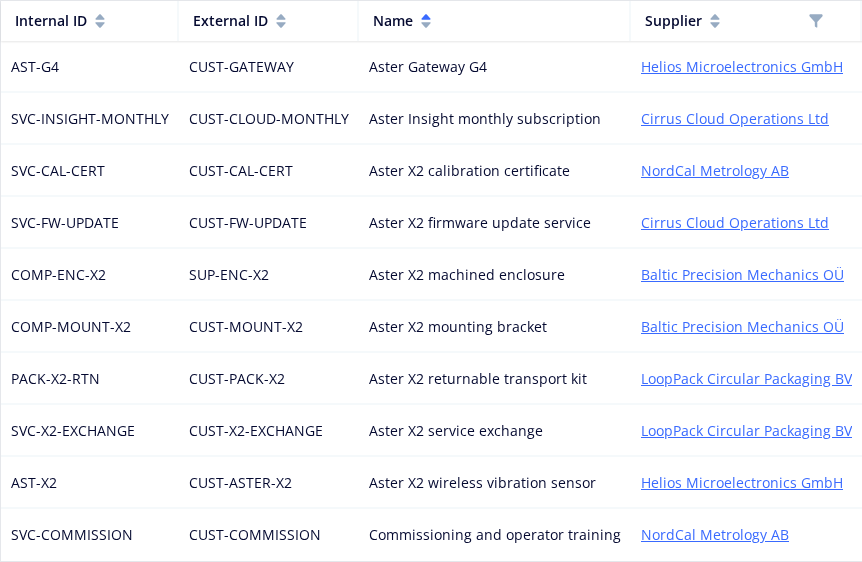
Task: Open LoopPack Circular Packaging BV on the transport kit row
Action: coord(747,379)
